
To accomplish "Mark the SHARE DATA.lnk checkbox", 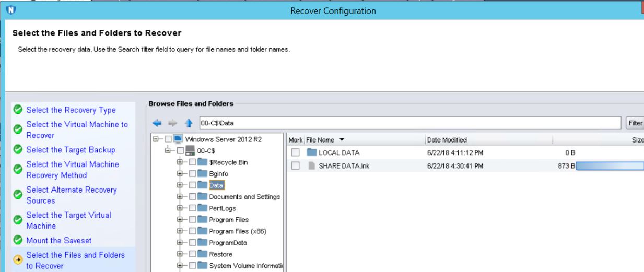I will [x=296, y=166].
